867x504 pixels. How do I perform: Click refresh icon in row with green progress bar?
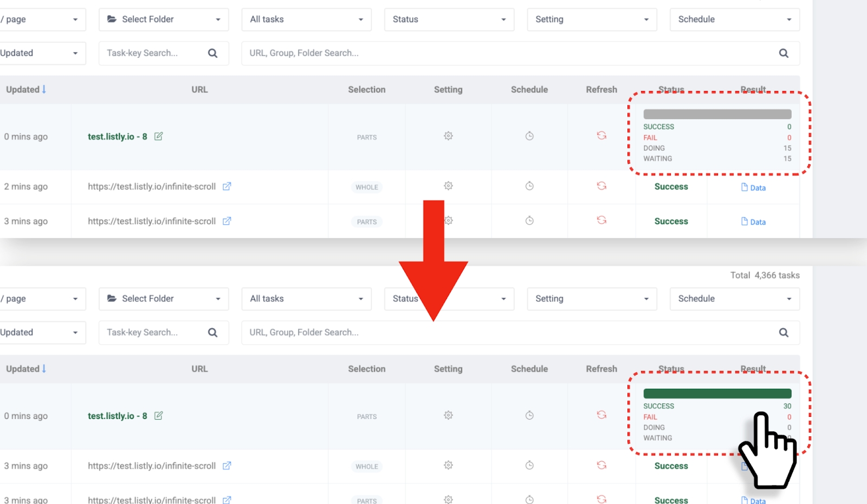[601, 415]
